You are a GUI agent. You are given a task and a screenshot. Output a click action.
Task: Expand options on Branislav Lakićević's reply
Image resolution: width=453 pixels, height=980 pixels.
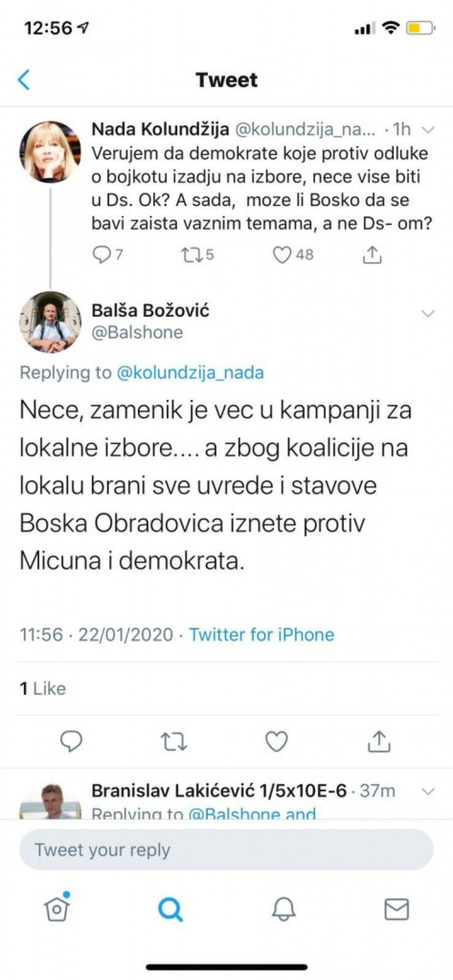[x=427, y=791]
